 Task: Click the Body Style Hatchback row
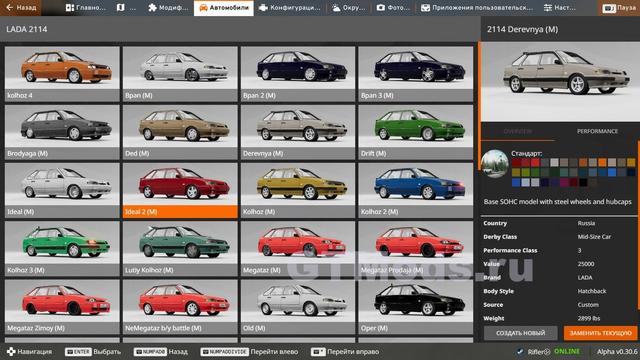[557, 291]
